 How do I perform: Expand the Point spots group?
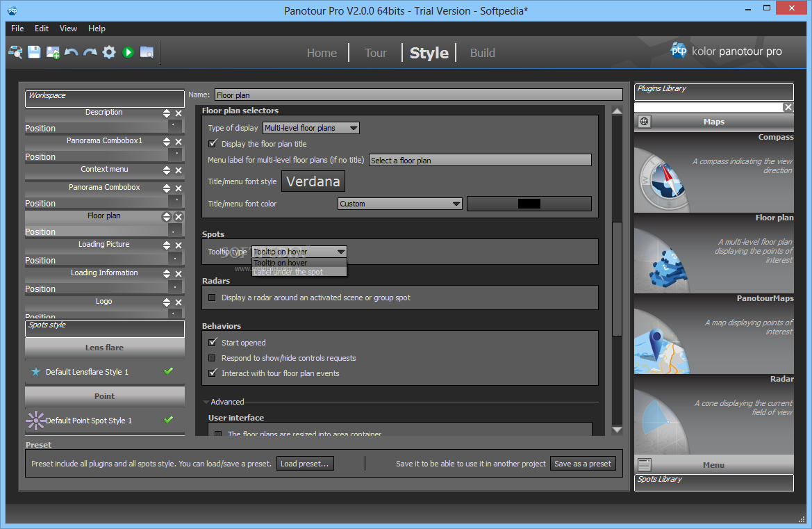click(105, 396)
